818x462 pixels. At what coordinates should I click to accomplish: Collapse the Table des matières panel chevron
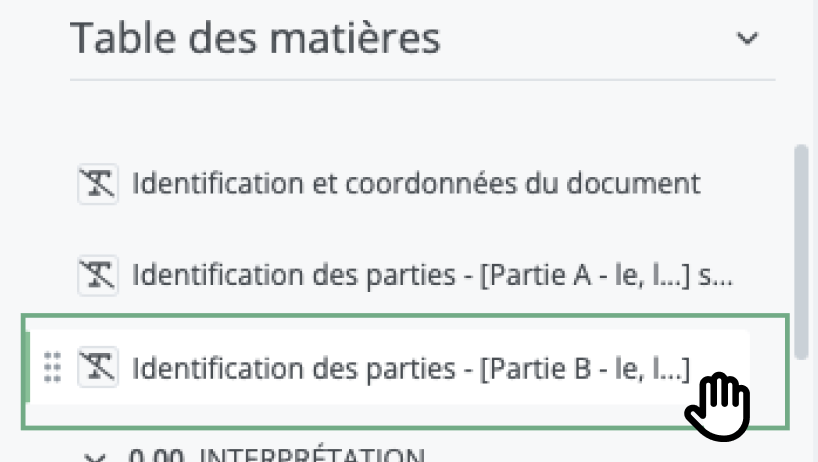(746, 39)
